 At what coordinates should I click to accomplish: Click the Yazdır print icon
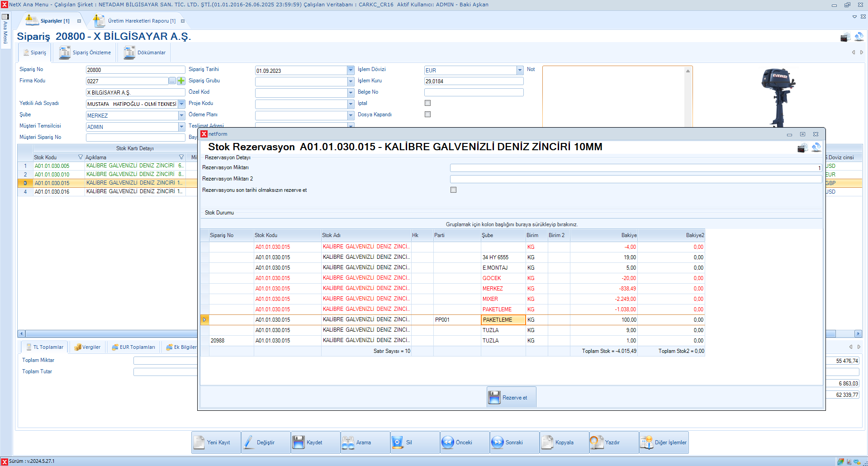tap(597, 442)
